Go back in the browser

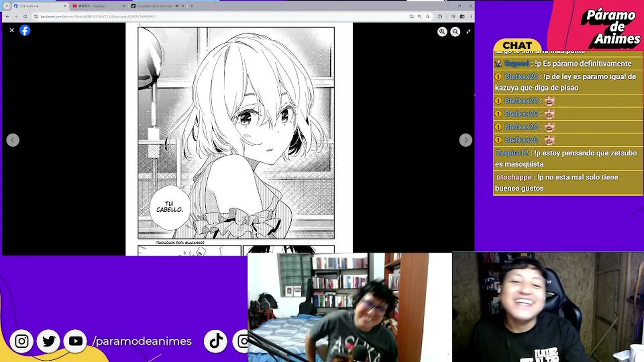[x=7, y=17]
